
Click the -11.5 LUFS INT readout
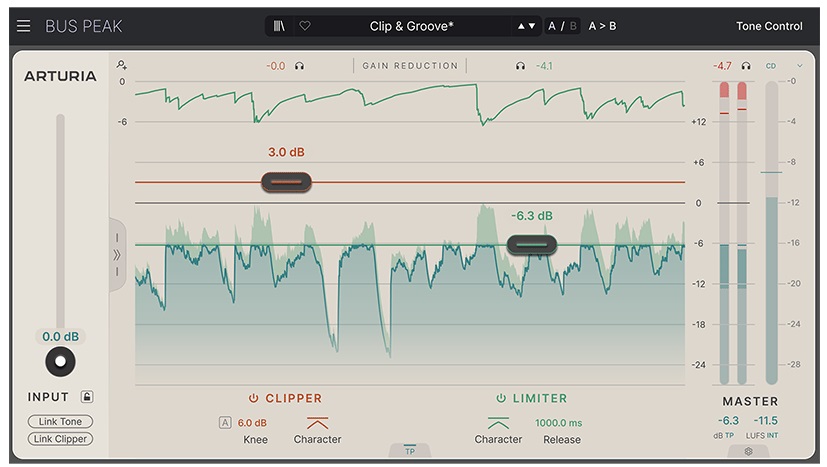click(x=765, y=421)
